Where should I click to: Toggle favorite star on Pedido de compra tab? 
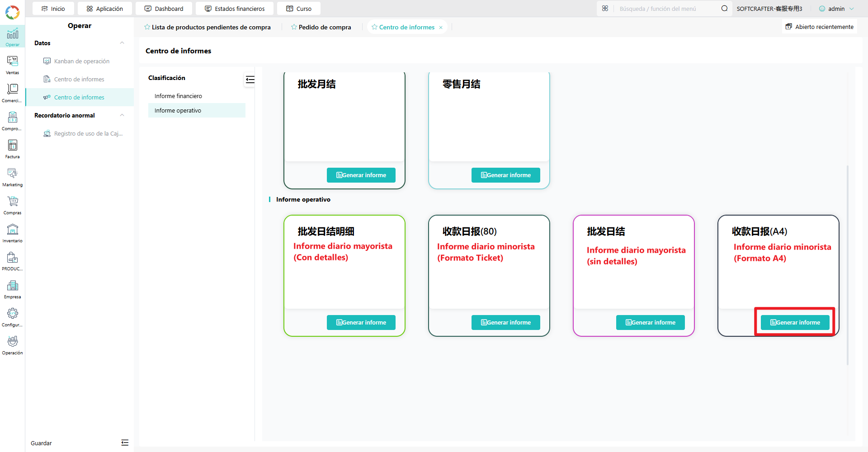coord(294,27)
